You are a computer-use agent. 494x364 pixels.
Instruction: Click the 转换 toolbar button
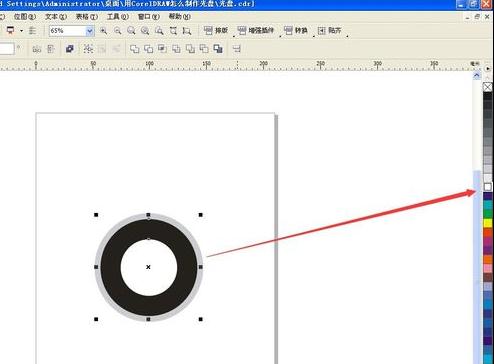pos(296,31)
